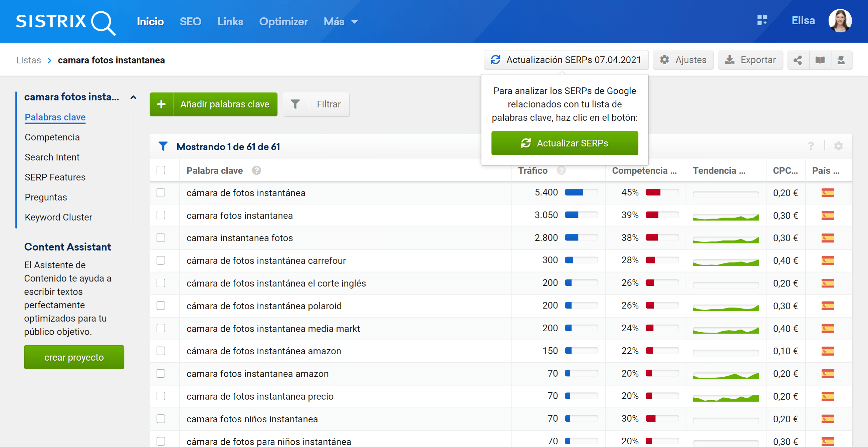Toggle checkbox for camara fotos instantanea

[161, 215]
